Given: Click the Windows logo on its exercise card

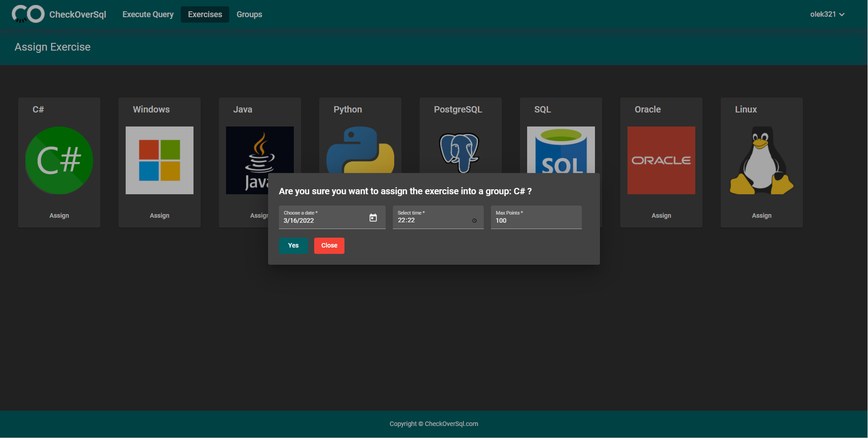Looking at the screenshot, I should (159, 160).
